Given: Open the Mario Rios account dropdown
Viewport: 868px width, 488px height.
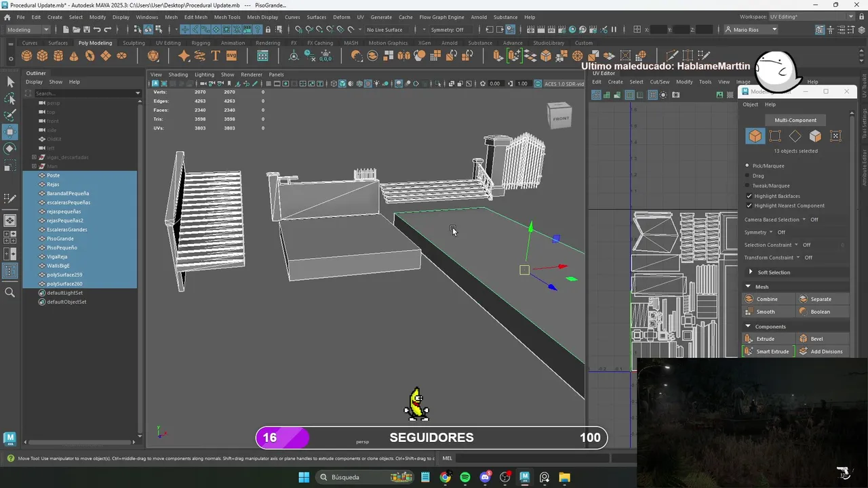Looking at the screenshot, I should click(x=751, y=30).
